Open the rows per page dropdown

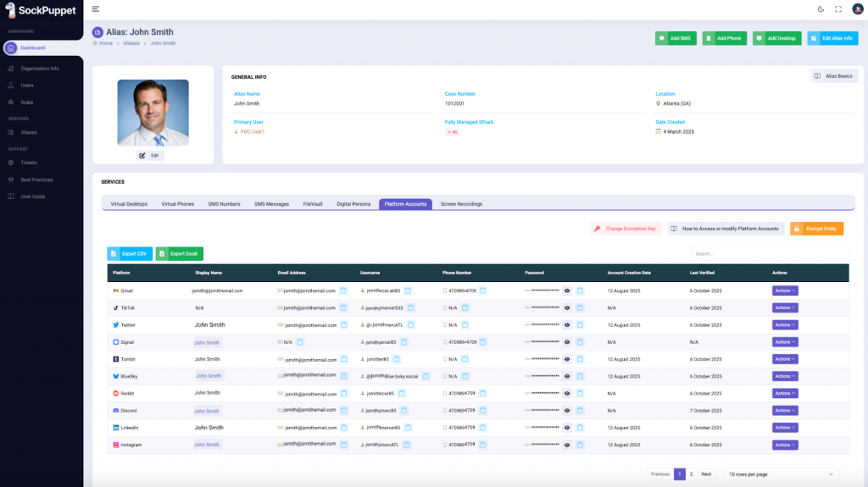(x=782, y=474)
